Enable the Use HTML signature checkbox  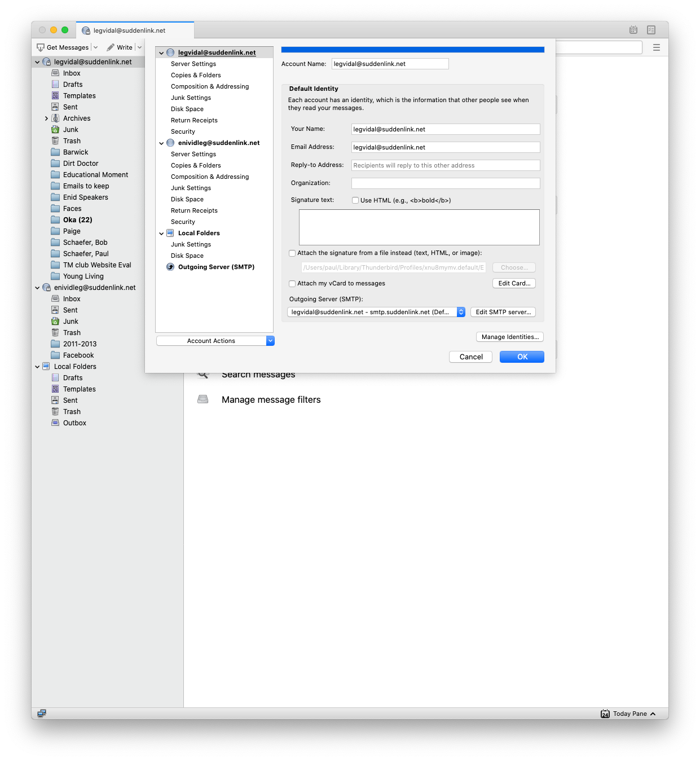click(x=355, y=200)
